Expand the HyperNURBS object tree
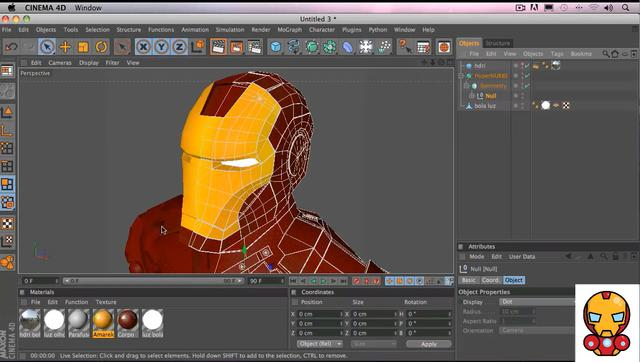 [461, 76]
